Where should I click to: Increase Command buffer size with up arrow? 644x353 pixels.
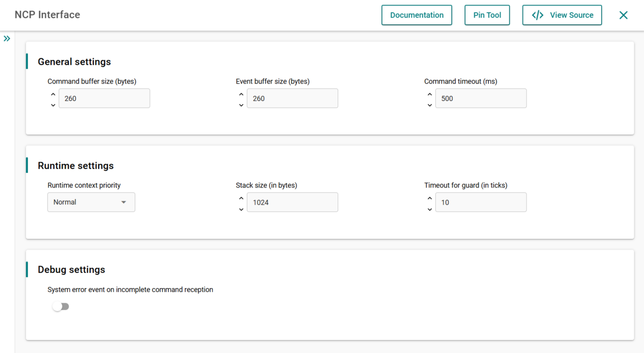[x=53, y=94]
